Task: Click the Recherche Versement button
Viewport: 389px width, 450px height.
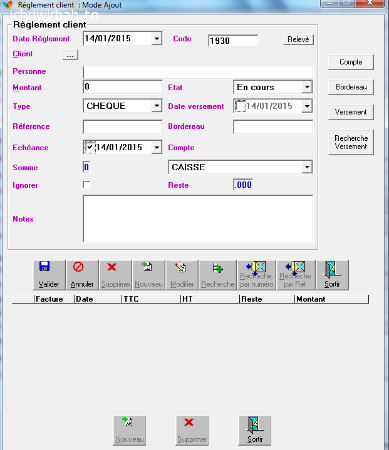Action: (351, 142)
